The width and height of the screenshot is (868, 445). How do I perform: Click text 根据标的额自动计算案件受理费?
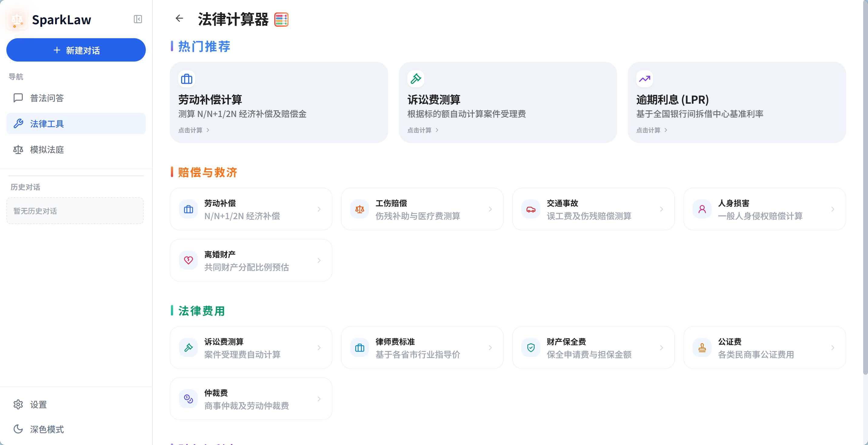(x=467, y=114)
